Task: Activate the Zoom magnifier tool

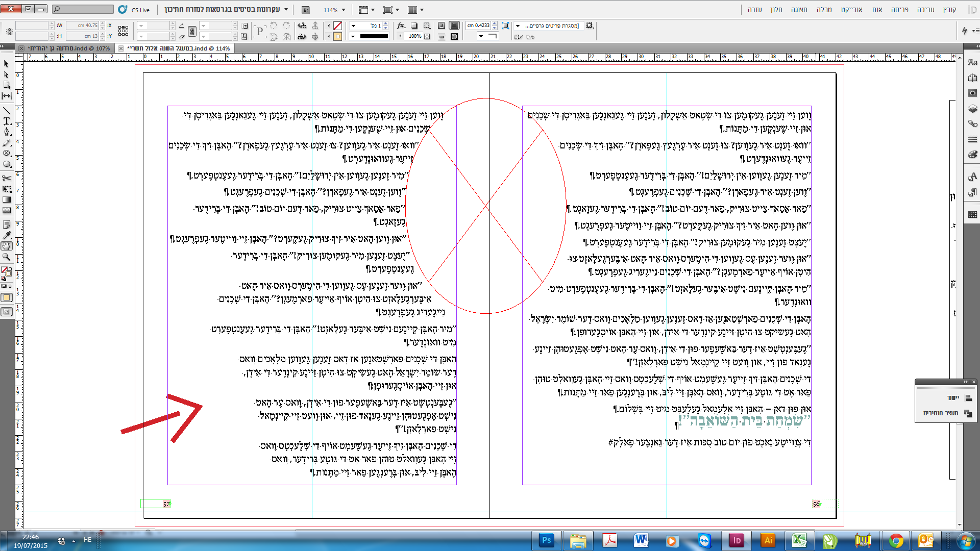Action: click(x=7, y=257)
